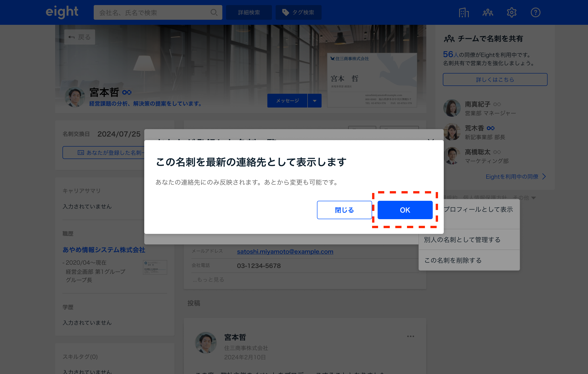Open Eightを利用中の同僚 chevron link
This screenshot has height=374, width=588.
[515, 177]
